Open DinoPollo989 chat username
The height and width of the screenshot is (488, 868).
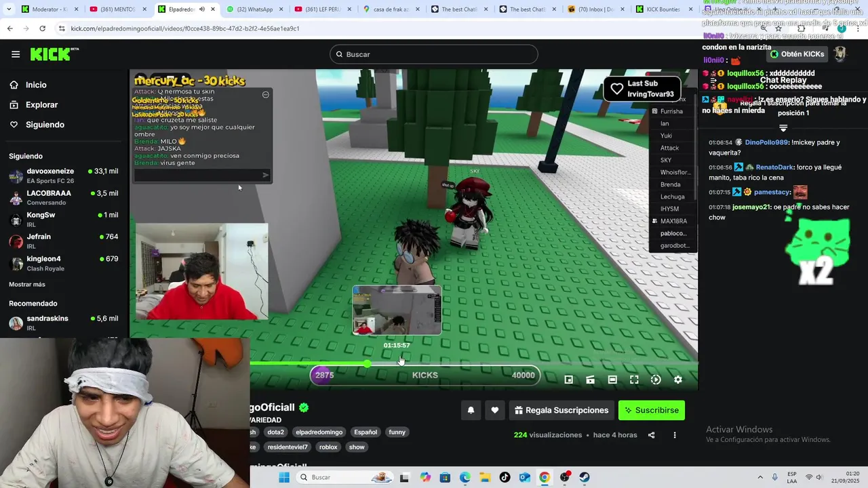coord(766,142)
